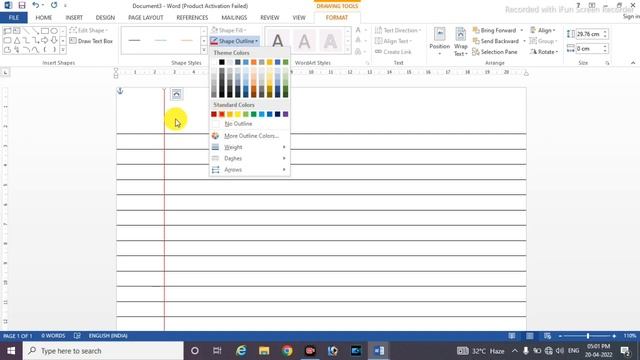Screen dimensions: 640x360
Task: Select the Isosceles Triangle shape
Action: pyautogui.click(x=17, y=40)
